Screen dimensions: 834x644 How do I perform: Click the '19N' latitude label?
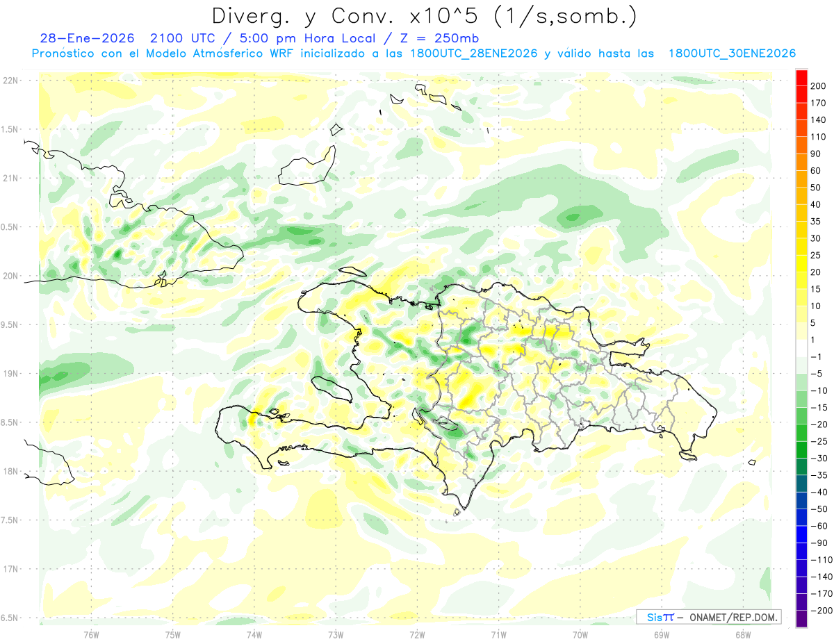(10, 374)
